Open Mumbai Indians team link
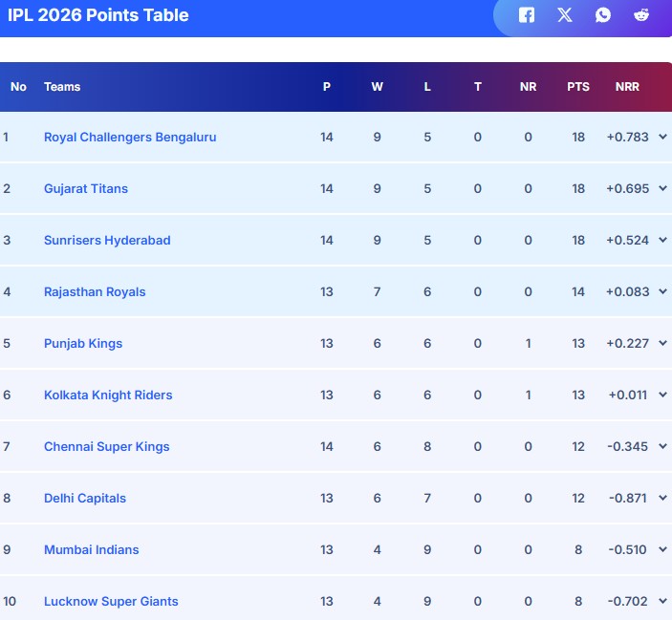Screen dimensions: 672x620 (91, 549)
